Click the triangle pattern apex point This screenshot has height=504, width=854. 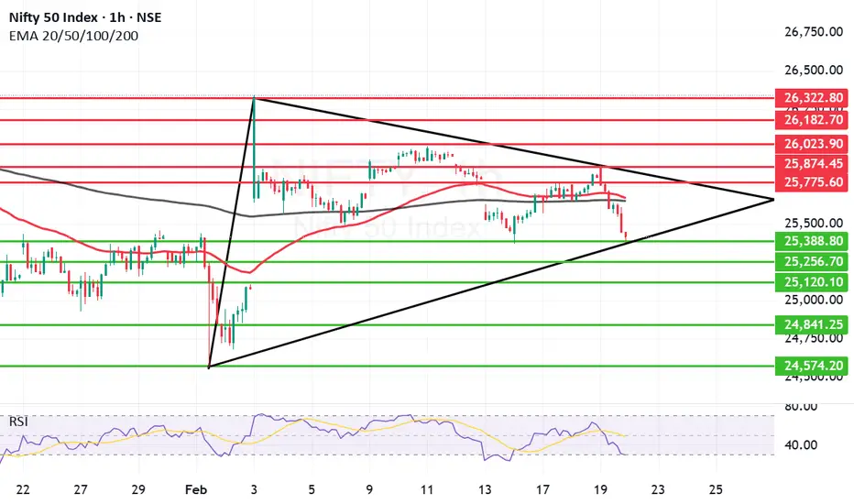click(773, 200)
